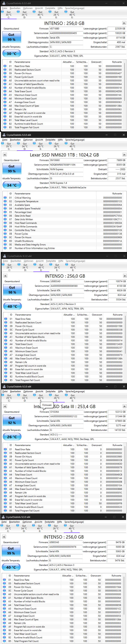The image size is (127, 644).
Task: Click status circle beside Percentage Used in Lexar window
Action: 5,212
